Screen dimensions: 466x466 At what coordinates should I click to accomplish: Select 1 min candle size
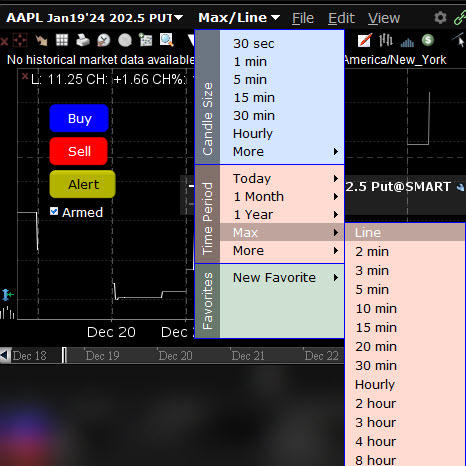pyautogui.click(x=282, y=62)
